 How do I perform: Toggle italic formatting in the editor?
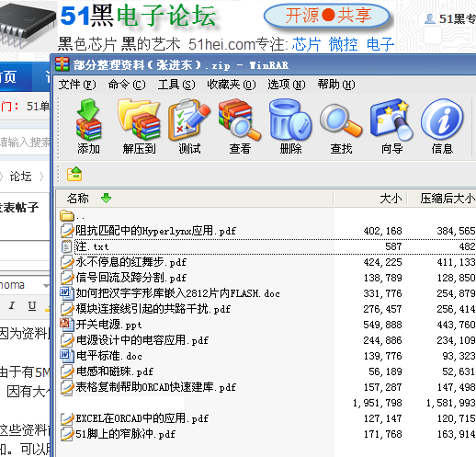click(12, 305)
